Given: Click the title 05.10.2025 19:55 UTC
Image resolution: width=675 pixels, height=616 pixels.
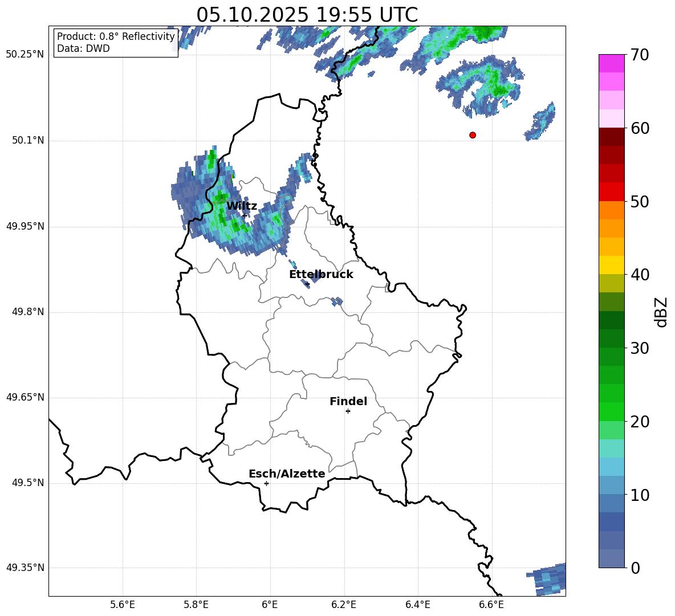Looking at the screenshot, I should 307,15.
